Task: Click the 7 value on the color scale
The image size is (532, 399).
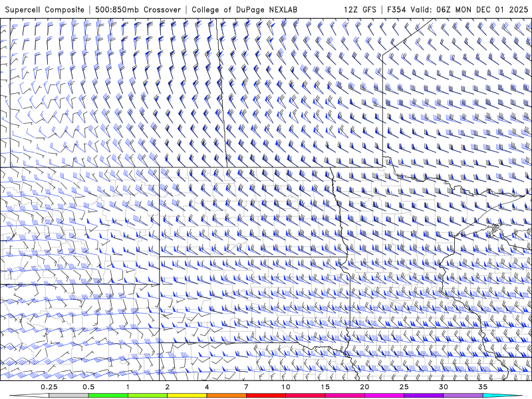Action: [x=246, y=387]
